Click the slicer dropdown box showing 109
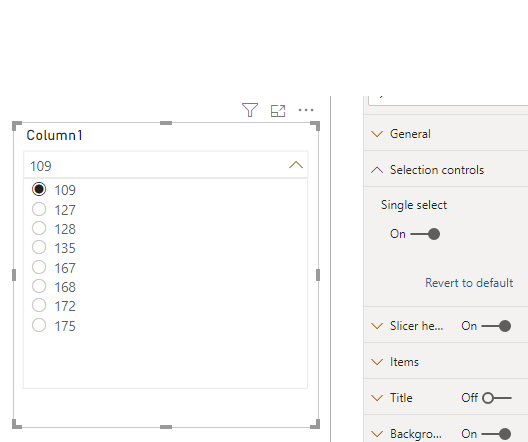This screenshot has height=442, width=528. 165,165
